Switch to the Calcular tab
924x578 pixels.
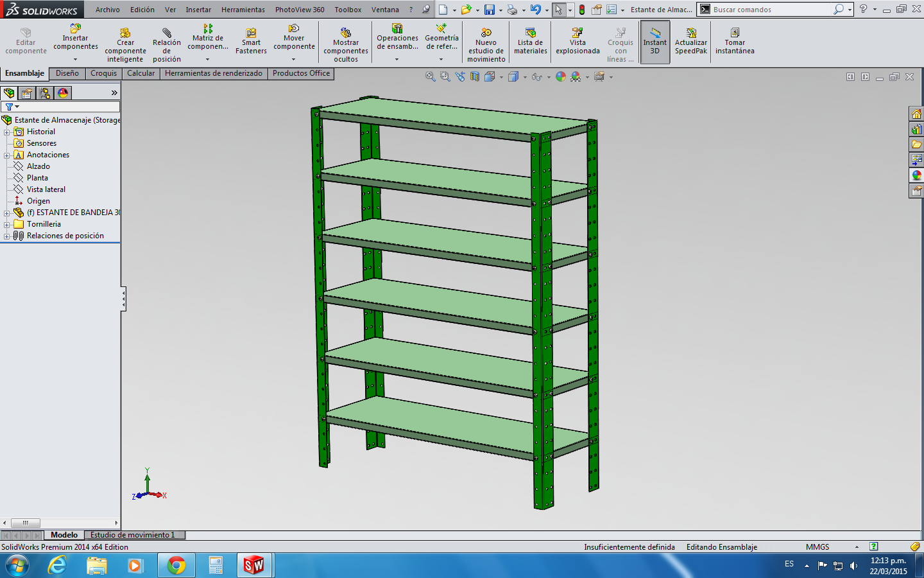(141, 73)
